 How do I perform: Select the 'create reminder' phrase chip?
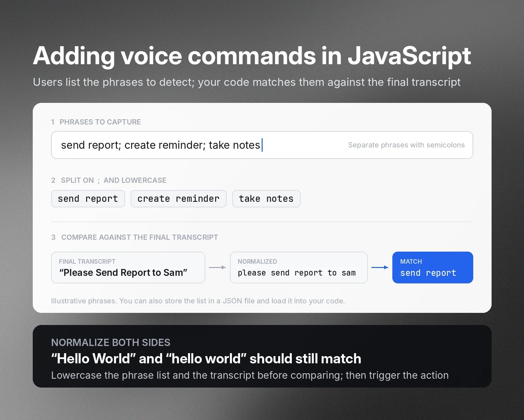tap(178, 199)
